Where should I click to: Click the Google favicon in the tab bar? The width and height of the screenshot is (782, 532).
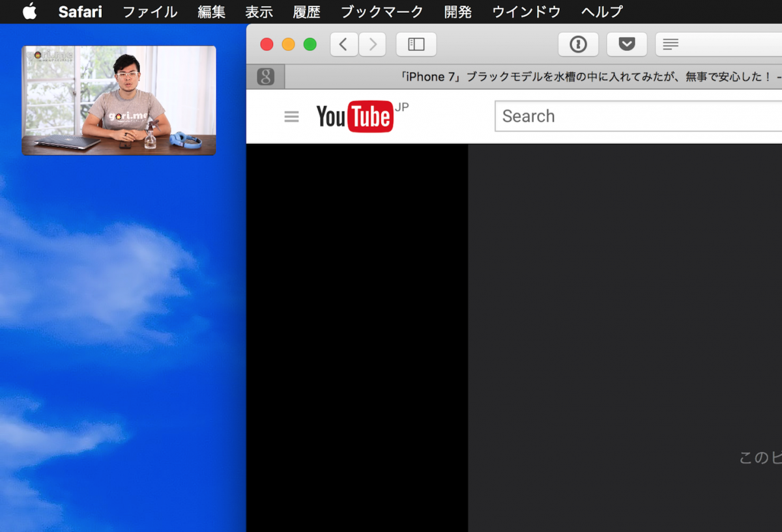click(266, 76)
